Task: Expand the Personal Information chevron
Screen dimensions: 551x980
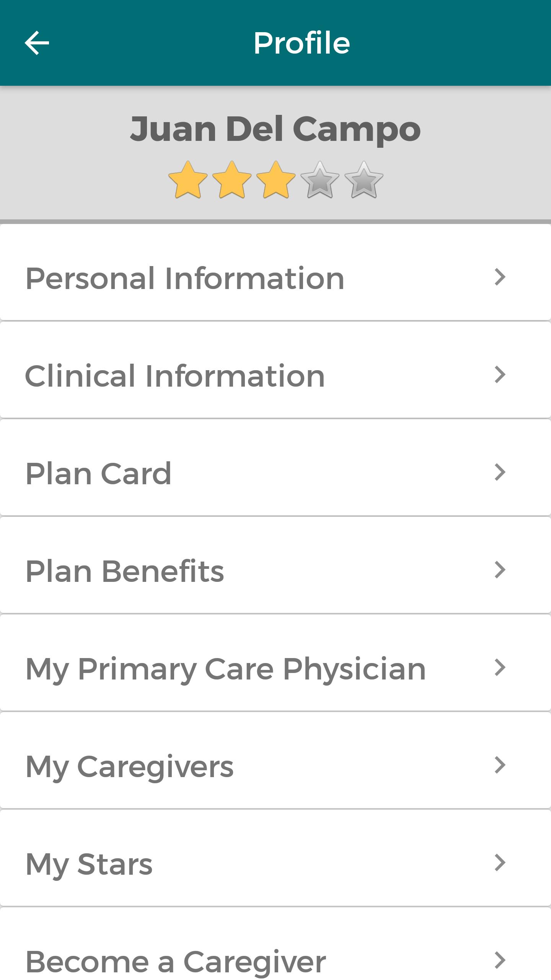Action: point(500,277)
